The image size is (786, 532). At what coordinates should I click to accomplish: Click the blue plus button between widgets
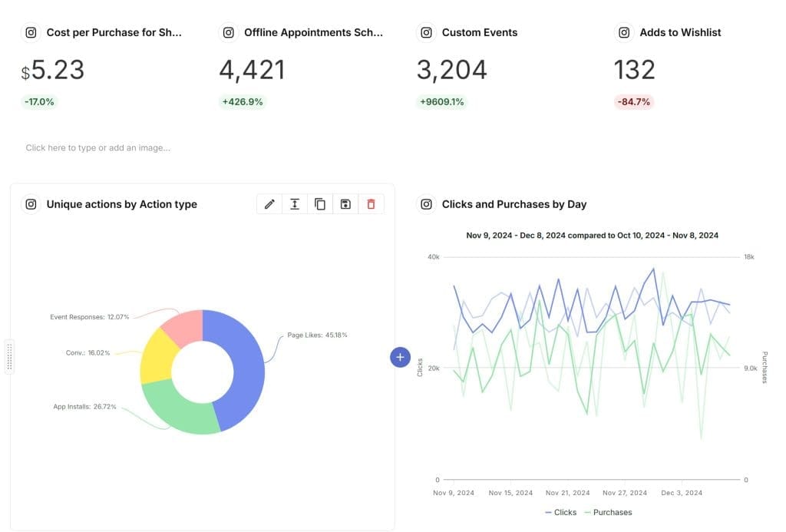[401, 357]
